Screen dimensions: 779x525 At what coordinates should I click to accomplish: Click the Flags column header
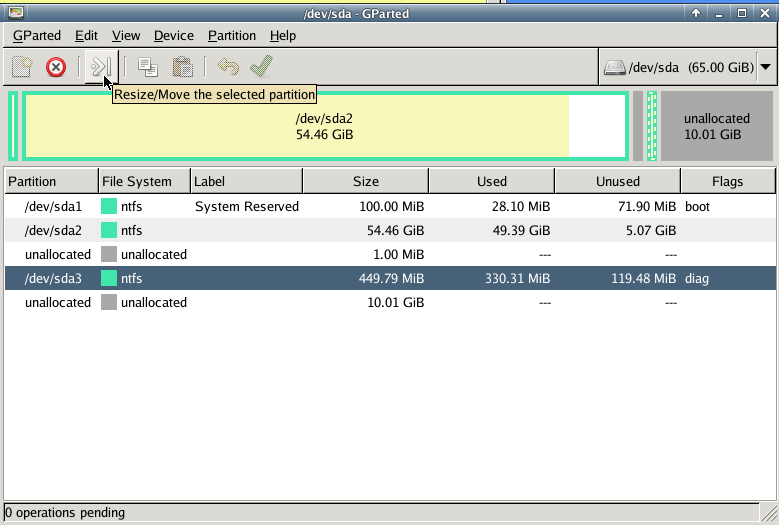coord(727,181)
